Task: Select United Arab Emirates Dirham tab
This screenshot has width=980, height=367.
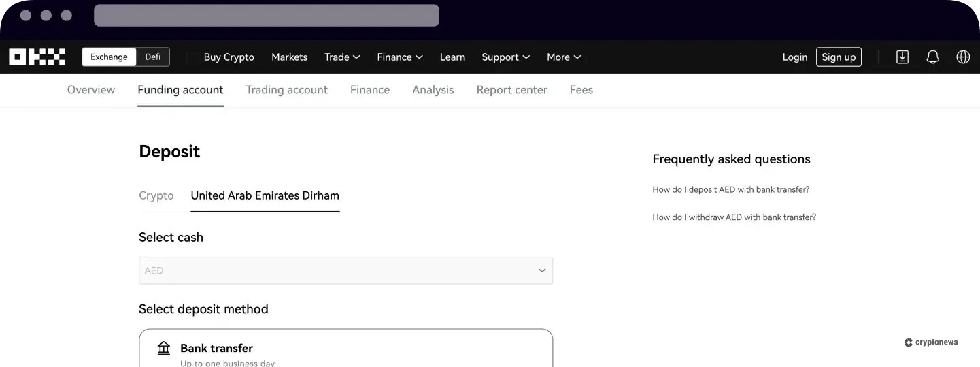Action: pos(265,195)
